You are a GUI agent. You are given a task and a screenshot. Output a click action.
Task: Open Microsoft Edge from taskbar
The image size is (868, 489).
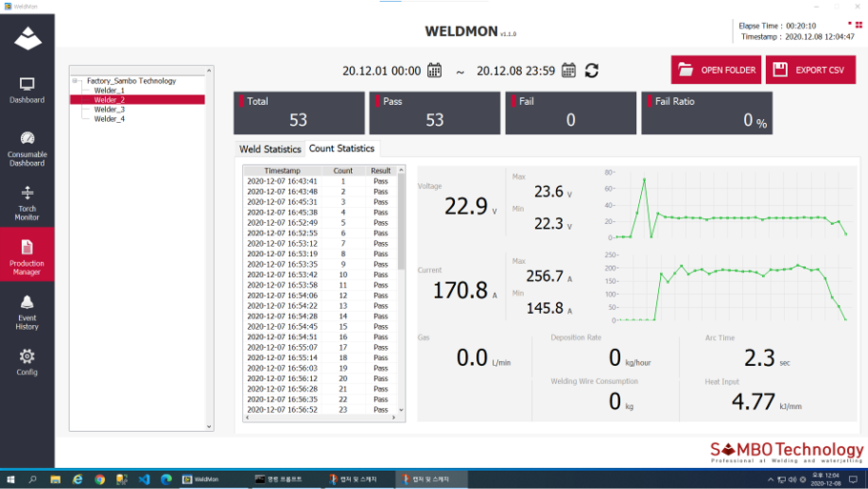[x=166, y=479]
